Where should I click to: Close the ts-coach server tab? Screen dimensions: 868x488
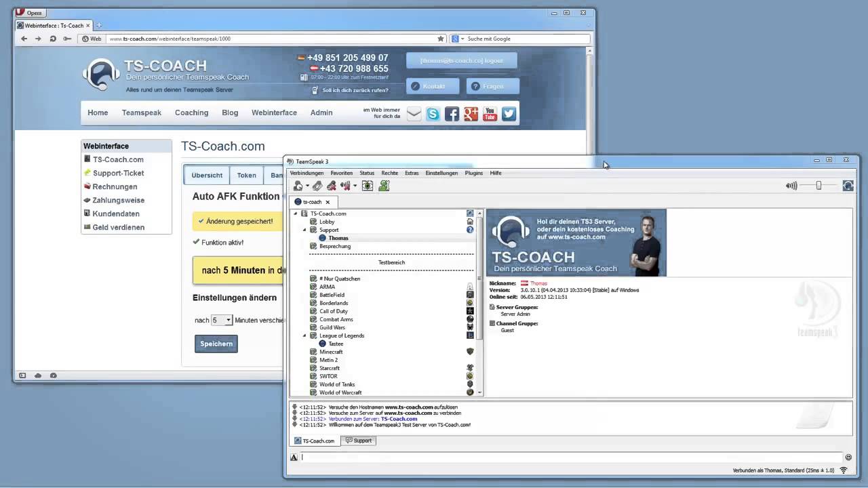[328, 202]
